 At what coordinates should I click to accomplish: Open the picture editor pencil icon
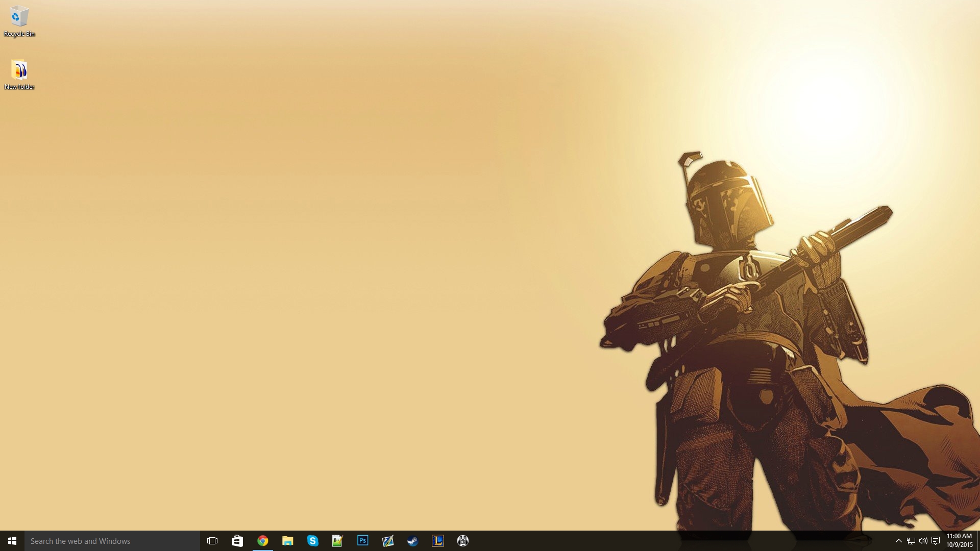pyautogui.click(x=387, y=541)
